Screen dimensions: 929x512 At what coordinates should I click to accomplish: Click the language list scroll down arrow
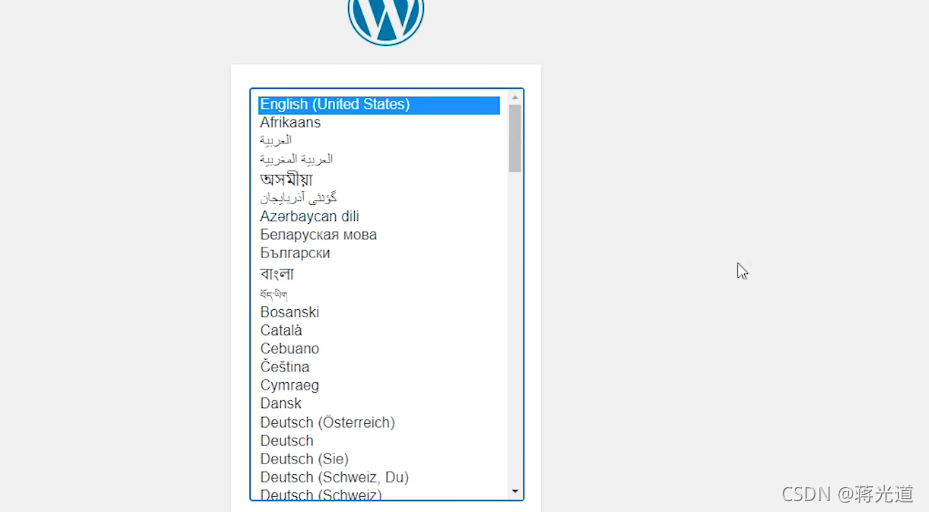515,491
